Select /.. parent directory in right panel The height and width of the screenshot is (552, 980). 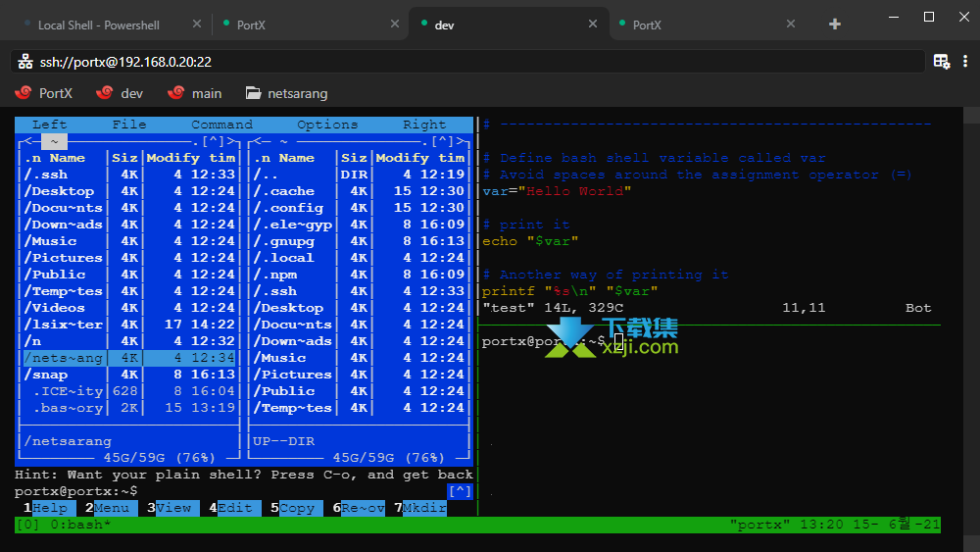(359, 175)
